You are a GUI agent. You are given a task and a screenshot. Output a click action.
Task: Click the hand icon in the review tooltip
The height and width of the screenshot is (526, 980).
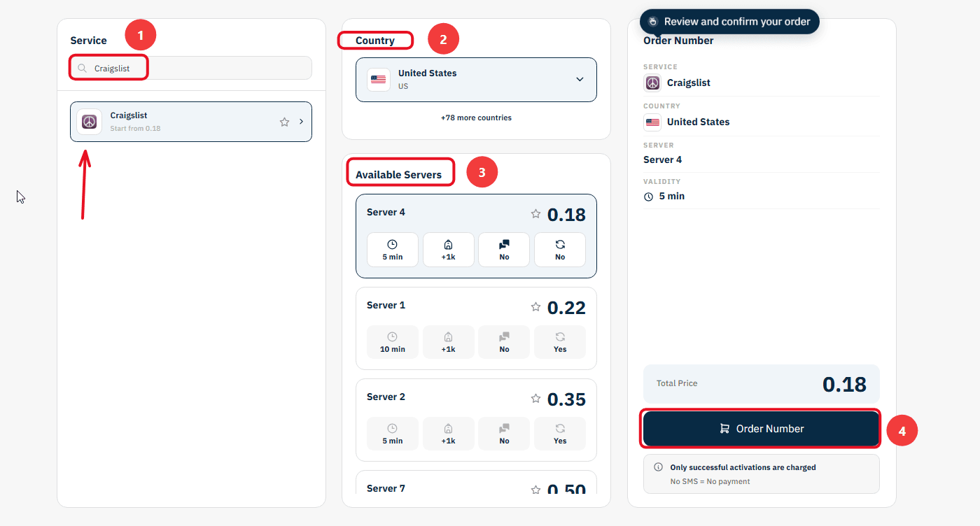click(x=653, y=22)
